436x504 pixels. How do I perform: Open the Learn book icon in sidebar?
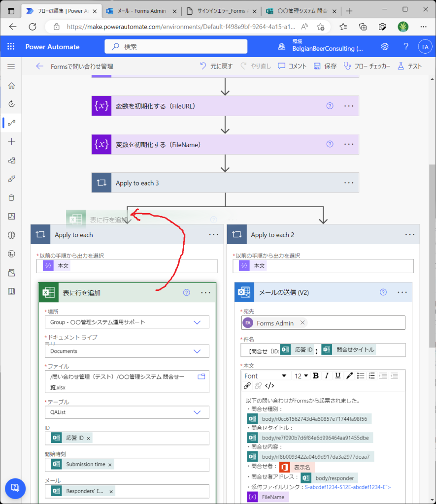point(12,291)
